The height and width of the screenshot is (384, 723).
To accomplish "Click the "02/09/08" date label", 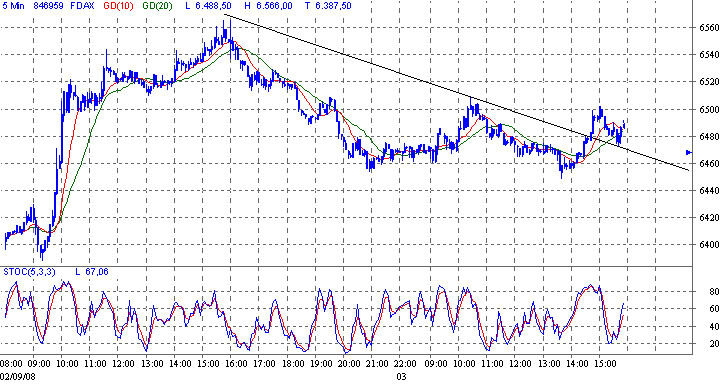I will 18,376.
